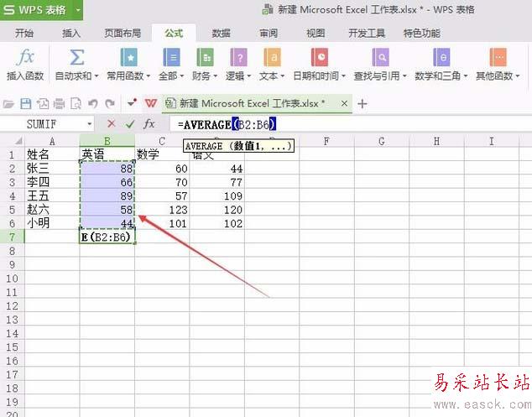532x417 pixels.
Task: Open the common functions star icon
Action: pyautogui.click(x=128, y=57)
